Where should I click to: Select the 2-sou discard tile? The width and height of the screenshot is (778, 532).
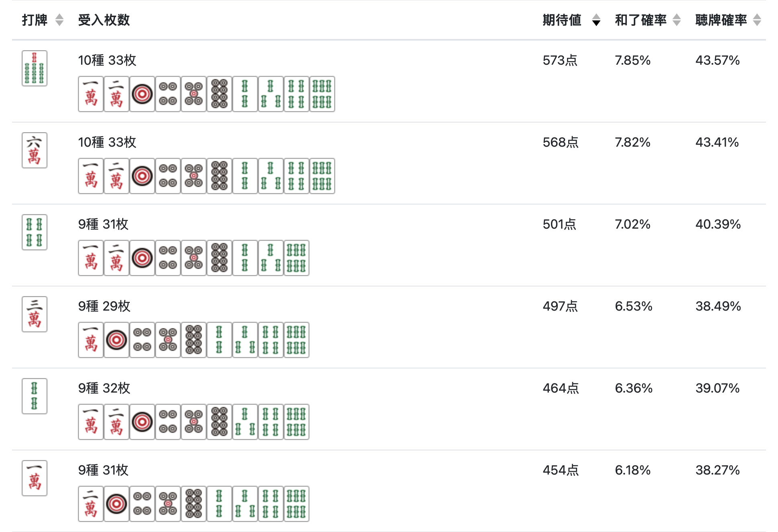[35, 396]
